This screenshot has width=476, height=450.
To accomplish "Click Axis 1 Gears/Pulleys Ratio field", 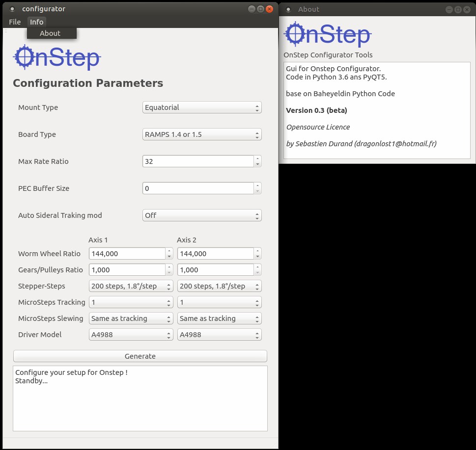I will pos(127,270).
